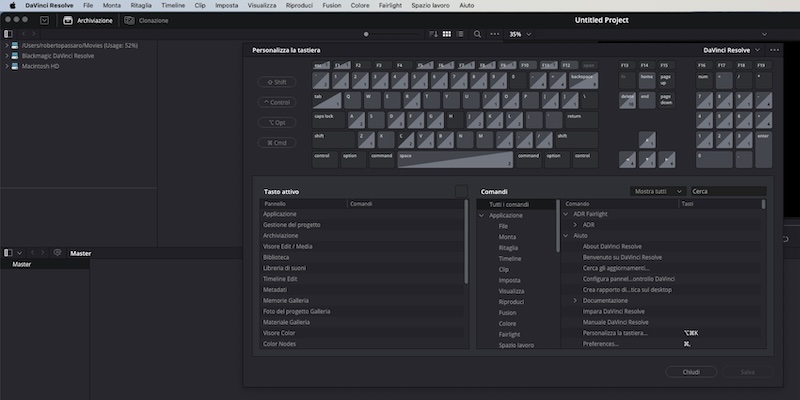Toggle the Shift modifier button
800x400 pixels.
tap(277, 82)
